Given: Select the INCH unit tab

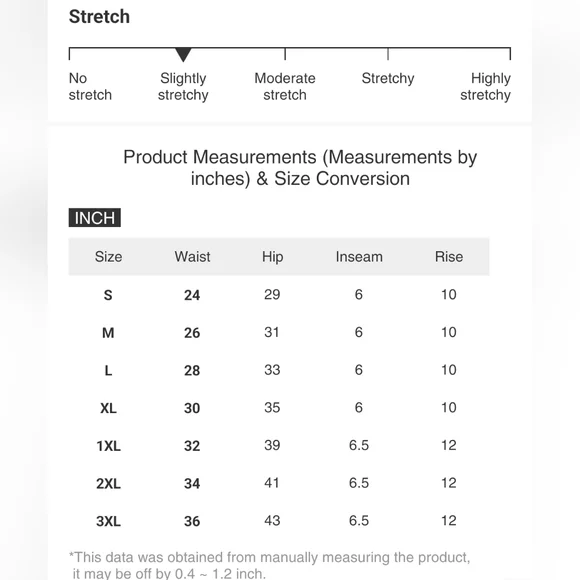Looking at the screenshot, I should click(95, 218).
